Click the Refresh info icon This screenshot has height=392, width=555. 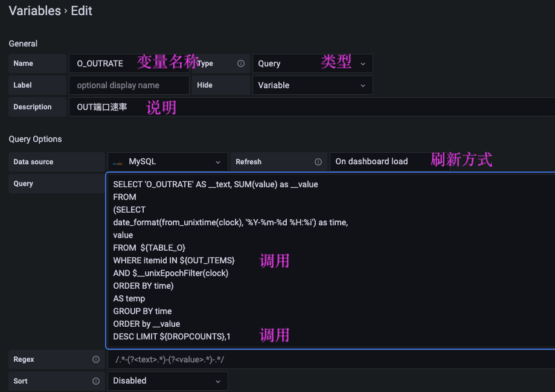click(318, 162)
